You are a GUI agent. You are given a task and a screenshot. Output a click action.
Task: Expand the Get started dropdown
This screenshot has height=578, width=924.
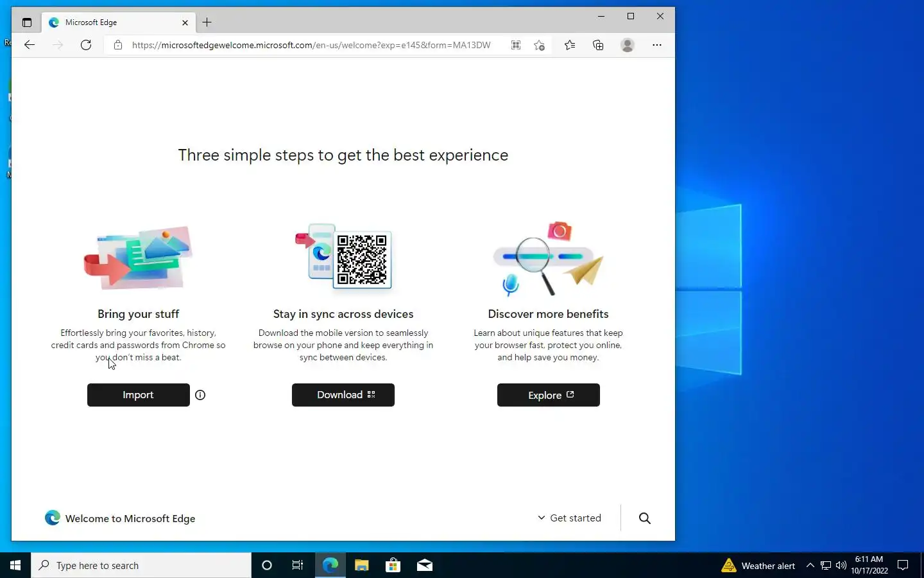pos(570,518)
